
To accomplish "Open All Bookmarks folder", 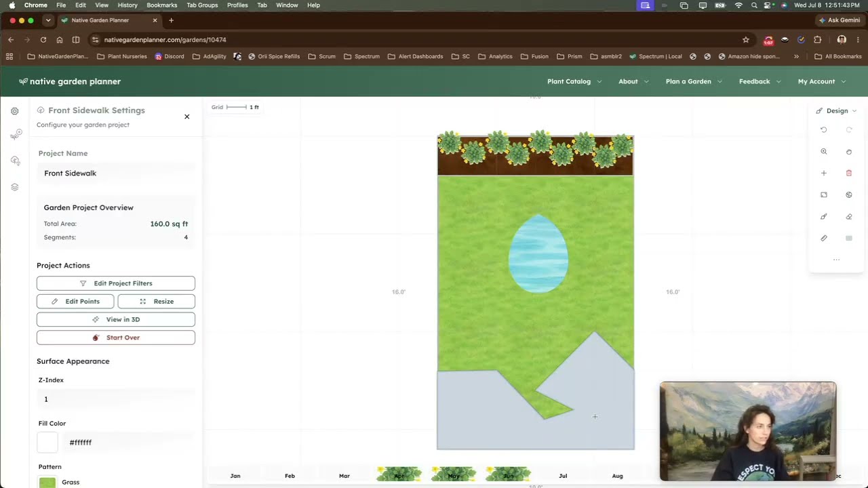I will [838, 56].
